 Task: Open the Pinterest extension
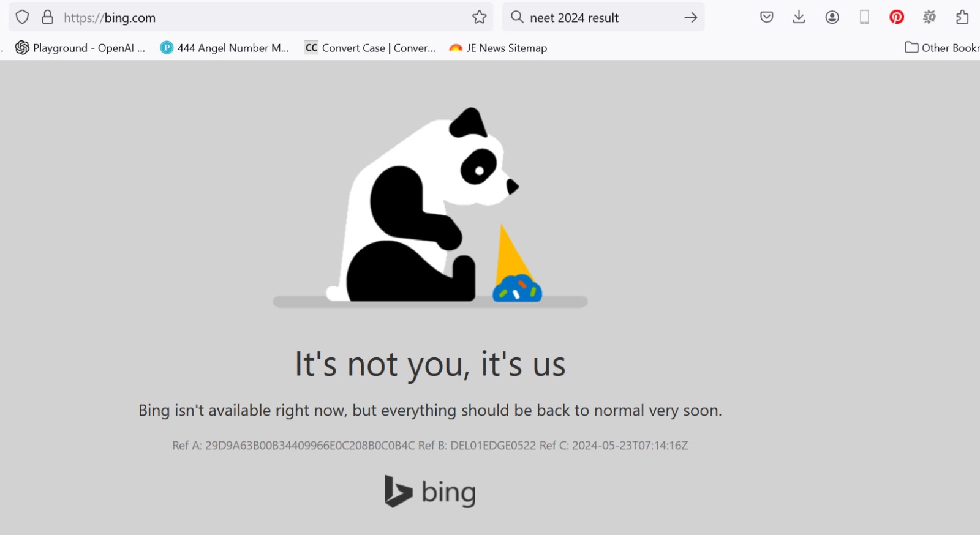897,17
